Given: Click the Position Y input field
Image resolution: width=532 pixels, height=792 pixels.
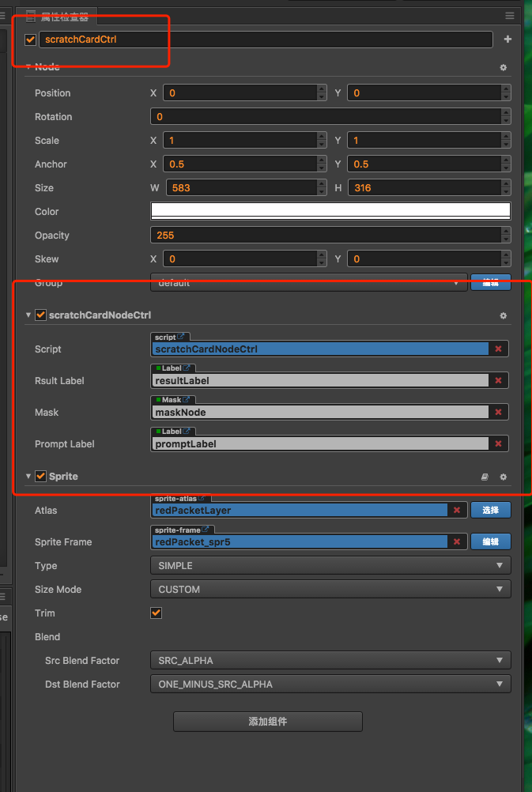Looking at the screenshot, I should coord(424,93).
